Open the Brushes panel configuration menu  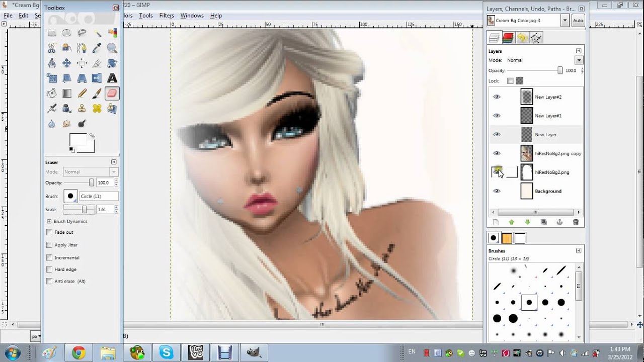(x=579, y=250)
